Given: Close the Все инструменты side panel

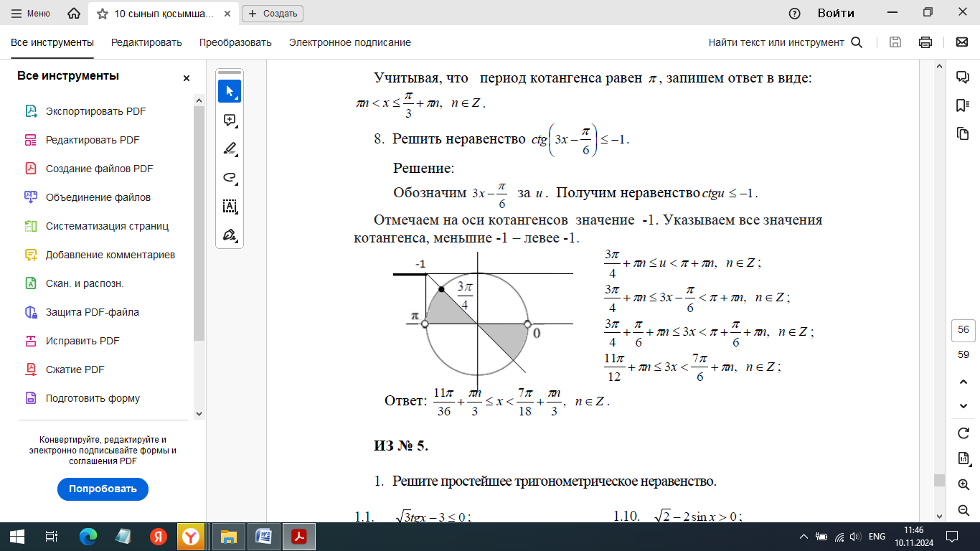Looking at the screenshot, I should coord(187,78).
